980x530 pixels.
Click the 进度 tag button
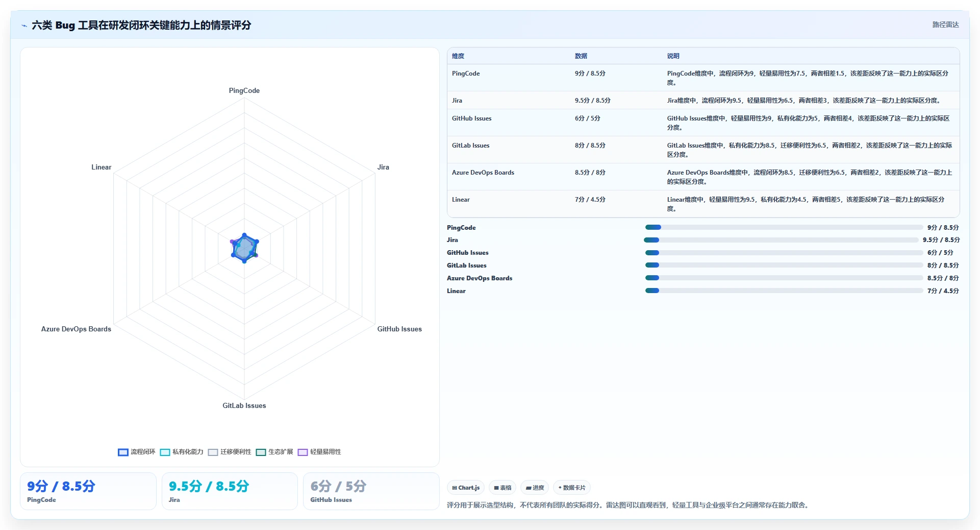[x=535, y=488]
